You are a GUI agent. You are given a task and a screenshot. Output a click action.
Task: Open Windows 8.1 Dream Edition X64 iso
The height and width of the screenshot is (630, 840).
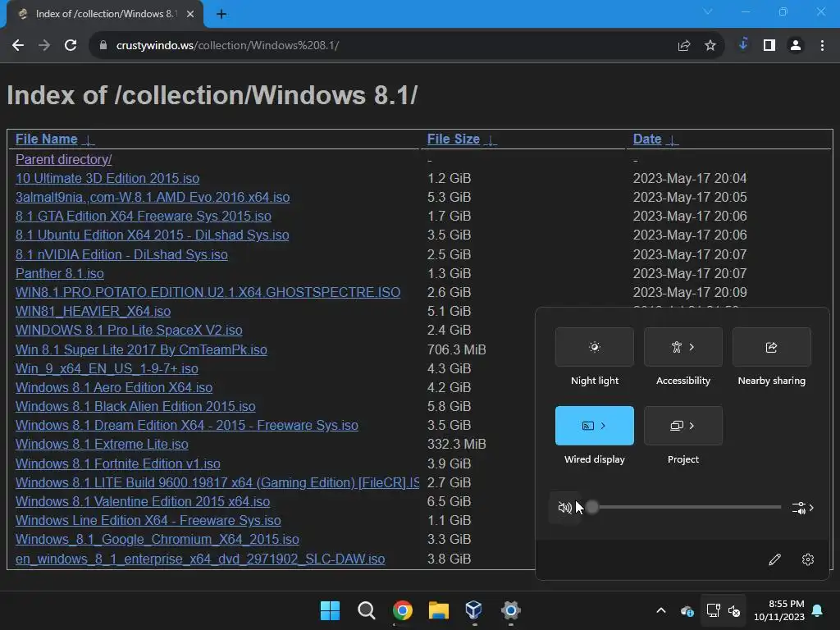pyautogui.click(x=187, y=426)
